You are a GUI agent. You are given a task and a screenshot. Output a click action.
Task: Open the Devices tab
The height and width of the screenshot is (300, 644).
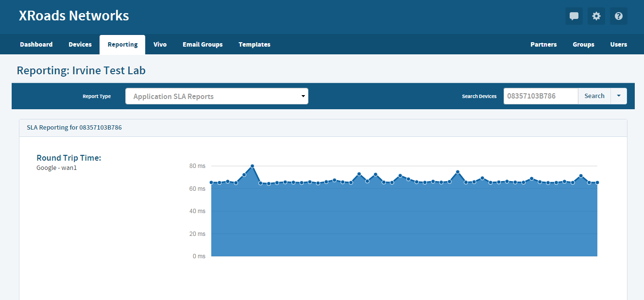(x=80, y=45)
